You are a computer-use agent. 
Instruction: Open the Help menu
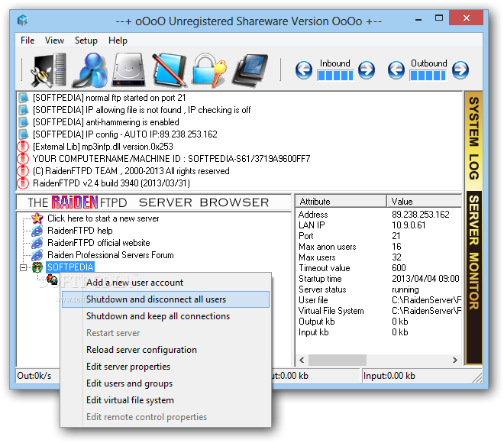pos(118,40)
